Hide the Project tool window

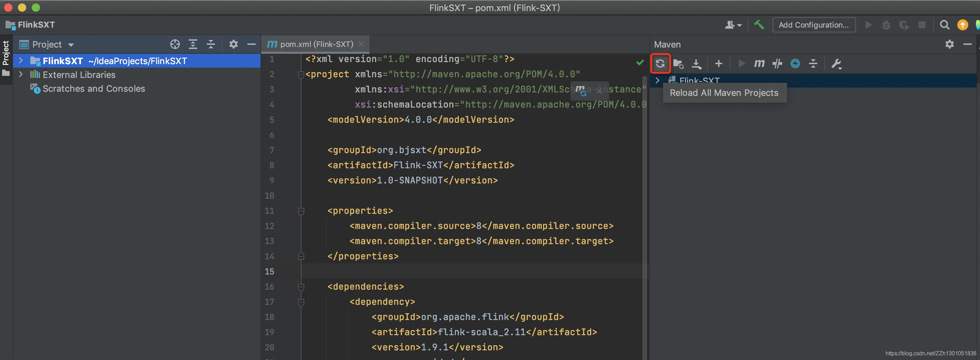[x=251, y=44]
